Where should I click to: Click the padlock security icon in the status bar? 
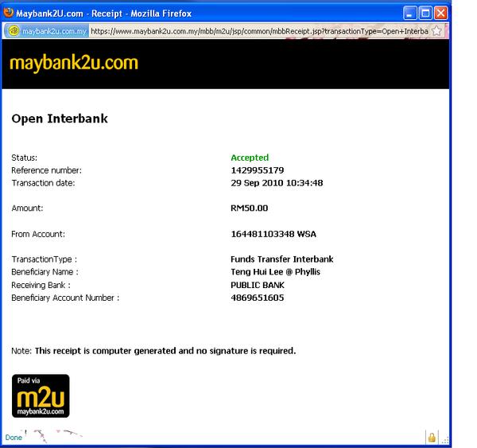coord(432,438)
